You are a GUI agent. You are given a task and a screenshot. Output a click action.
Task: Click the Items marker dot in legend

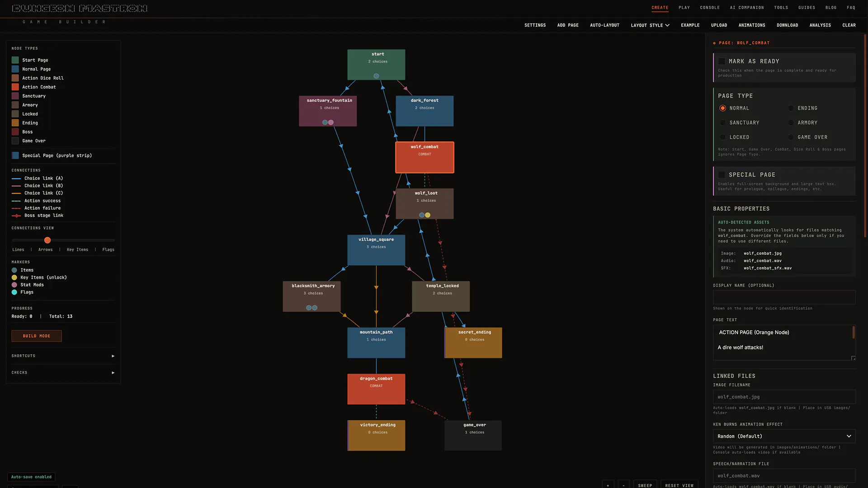point(14,270)
